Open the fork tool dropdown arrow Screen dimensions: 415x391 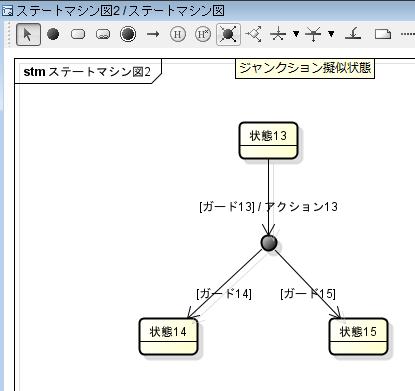pos(296,34)
